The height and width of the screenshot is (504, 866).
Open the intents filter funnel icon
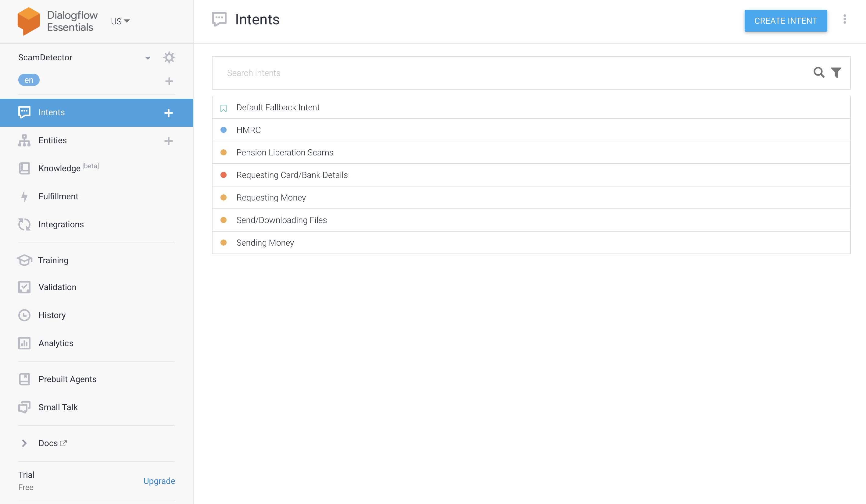pos(836,73)
